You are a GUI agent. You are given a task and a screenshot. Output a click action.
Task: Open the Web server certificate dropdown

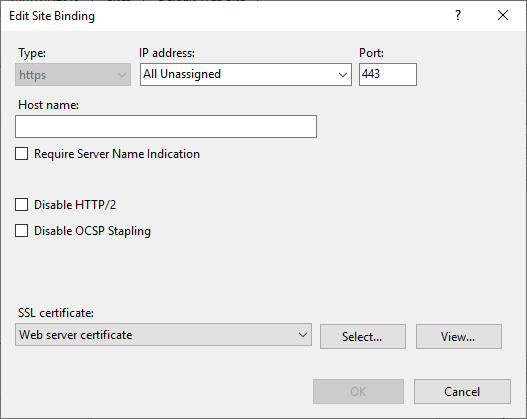pos(163,335)
